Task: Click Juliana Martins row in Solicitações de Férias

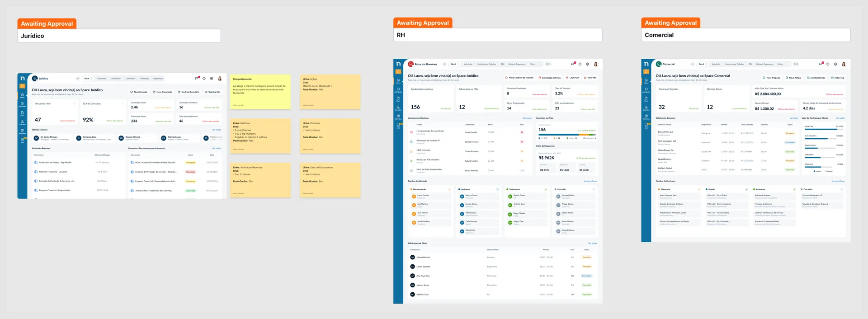Action: (x=503, y=257)
